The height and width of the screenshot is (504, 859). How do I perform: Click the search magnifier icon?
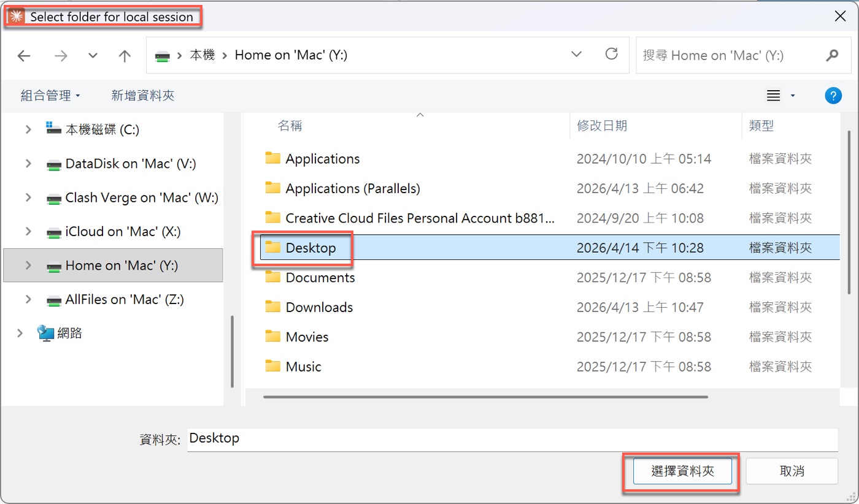(x=832, y=55)
